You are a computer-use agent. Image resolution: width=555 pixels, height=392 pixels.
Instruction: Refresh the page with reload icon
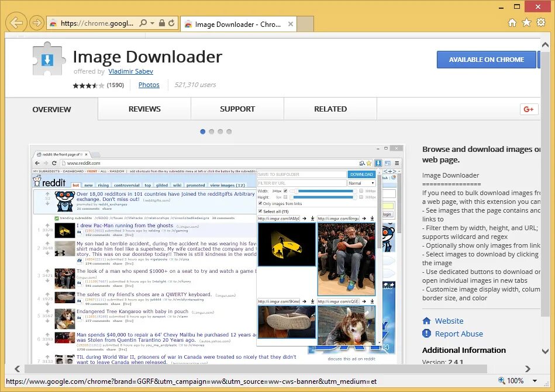tap(171, 23)
